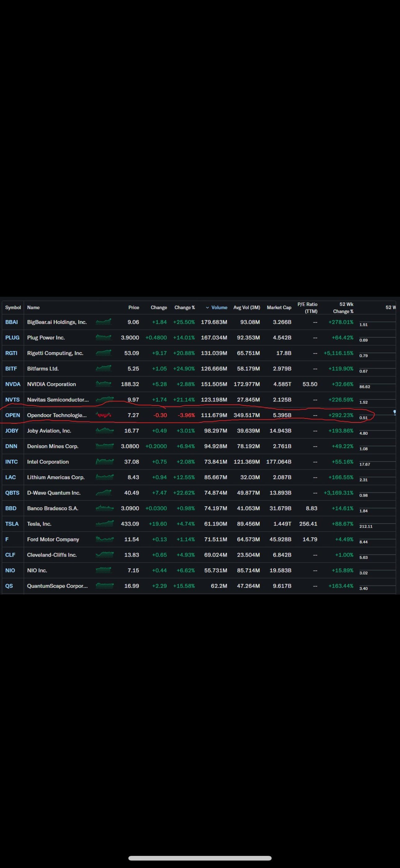Click Rigetti's +5,116.15% 52-week change
The height and width of the screenshot is (868, 400).
point(338,353)
